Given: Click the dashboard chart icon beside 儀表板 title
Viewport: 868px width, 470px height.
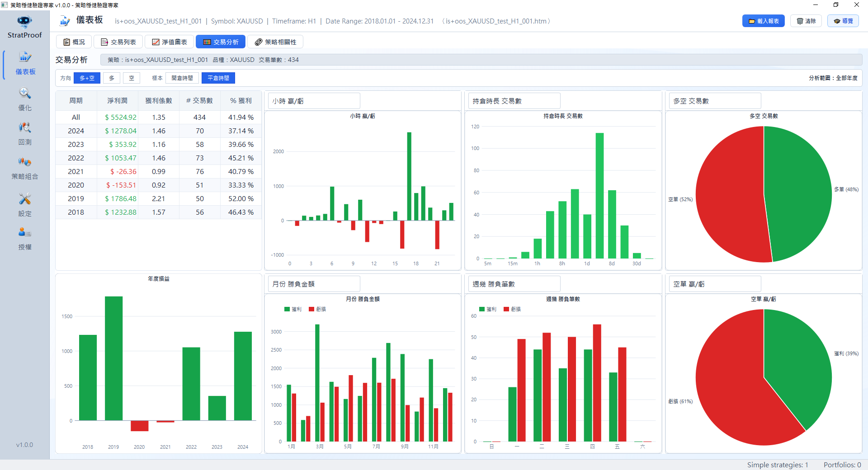Looking at the screenshot, I should (65, 21).
